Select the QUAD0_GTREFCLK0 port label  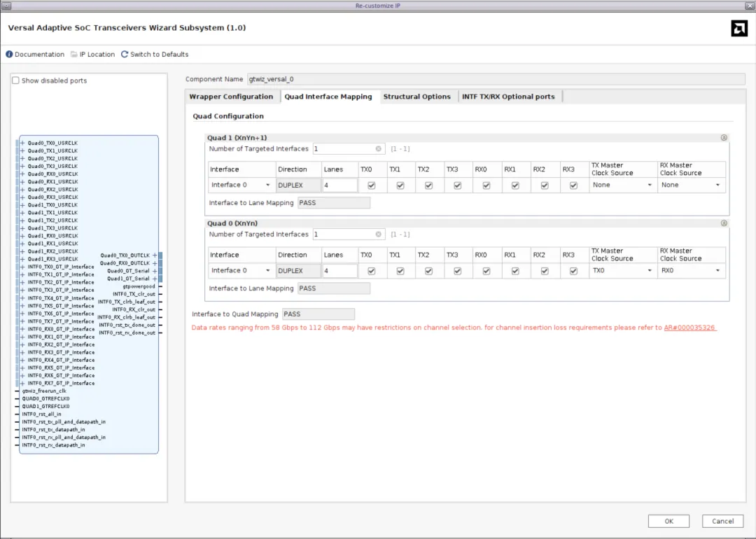tap(45, 399)
